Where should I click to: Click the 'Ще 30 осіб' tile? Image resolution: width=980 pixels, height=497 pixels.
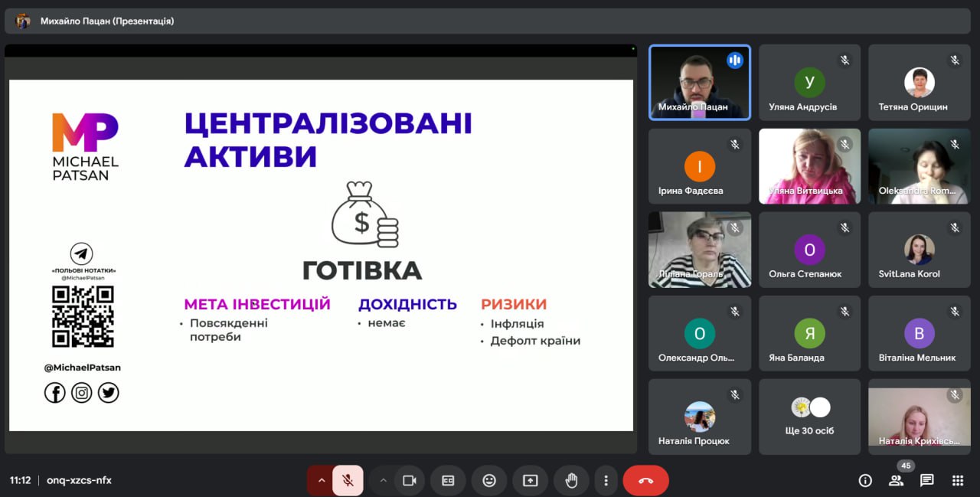click(x=809, y=417)
